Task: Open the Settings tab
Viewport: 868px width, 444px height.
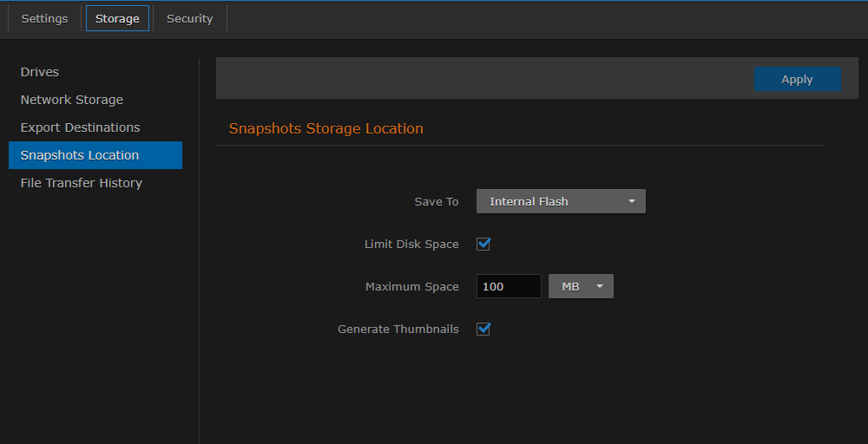Action: [44, 18]
